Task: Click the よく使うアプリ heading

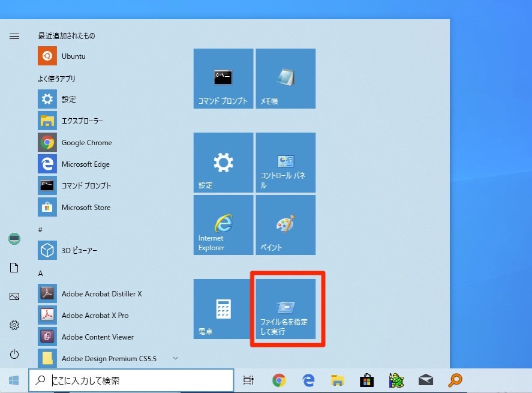Action: coord(56,79)
